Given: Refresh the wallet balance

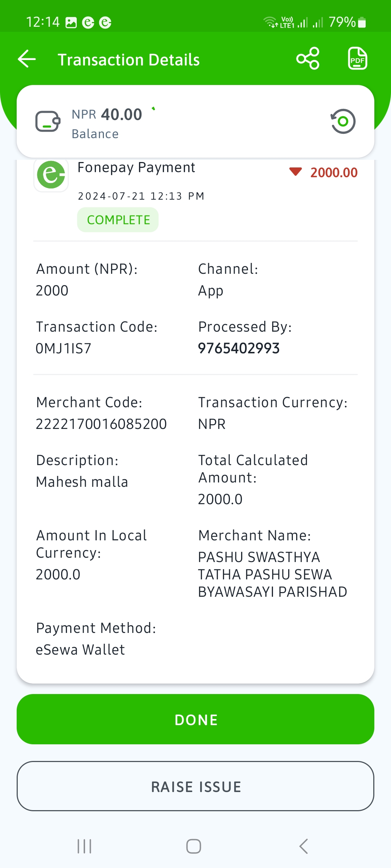Looking at the screenshot, I should [343, 121].
